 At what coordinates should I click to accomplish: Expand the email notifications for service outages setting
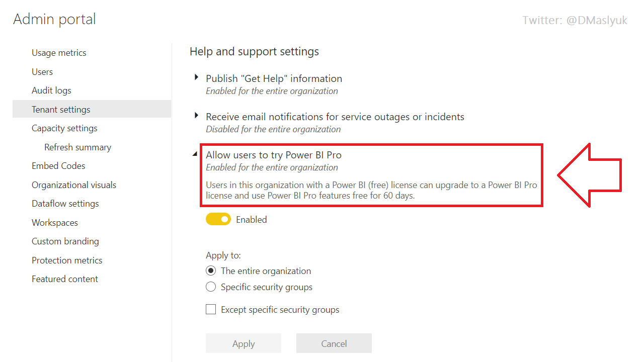point(196,116)
